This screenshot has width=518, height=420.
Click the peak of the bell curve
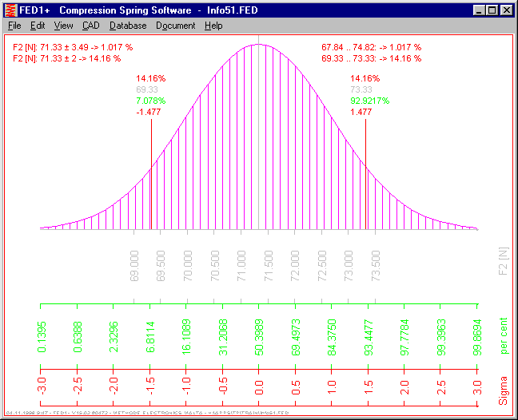(x=257, y=45)
